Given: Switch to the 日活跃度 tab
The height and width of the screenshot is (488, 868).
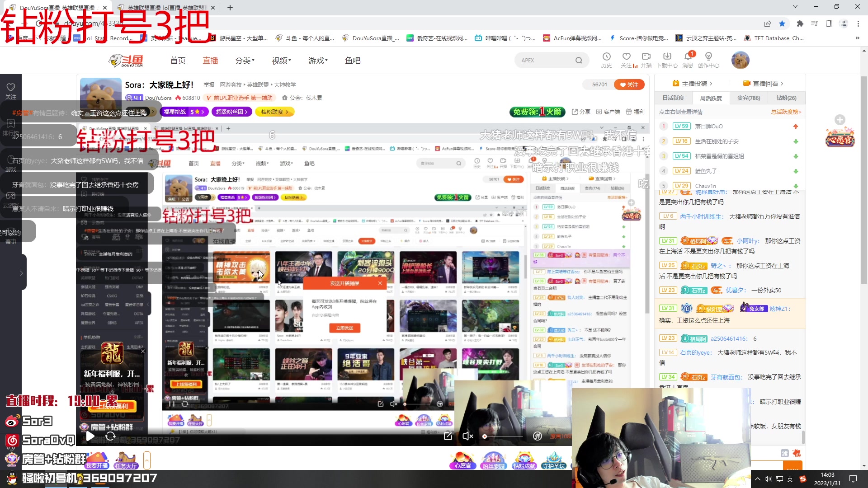Looking at the screenshot, I should (x=673, y=98).
